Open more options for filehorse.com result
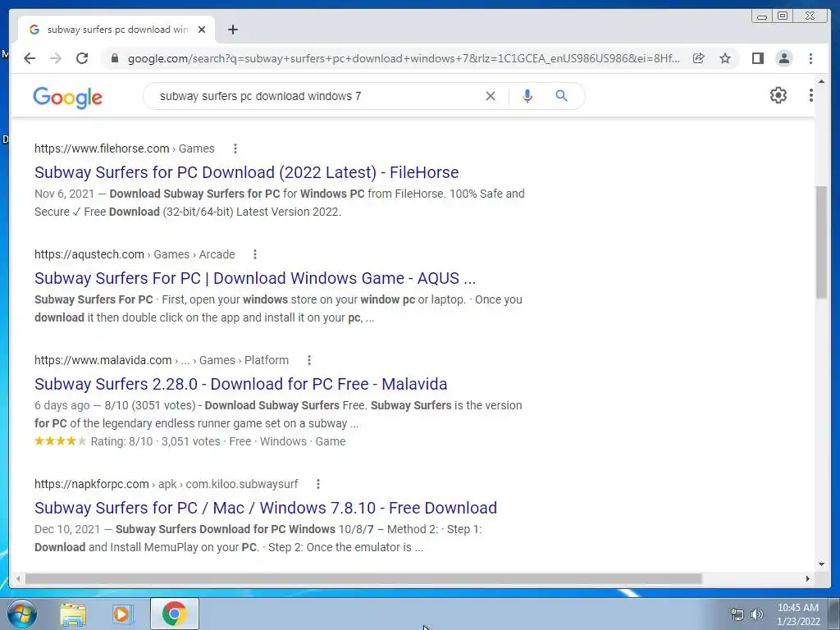 [x=235, y=148]
